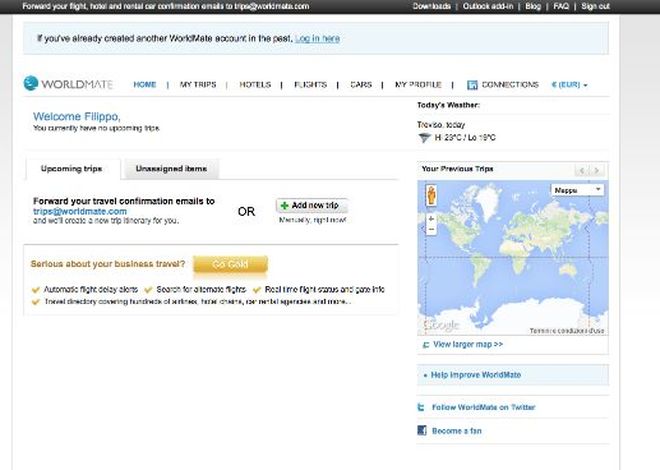This screenshot has width=660, height=470.
Task: Open the CONNECTIONS menu item
Action: click(x=510, y=85)
